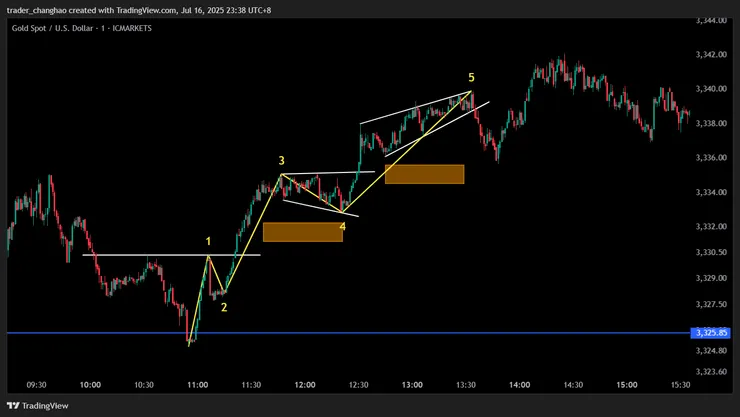
Task: Select the blue horizontal support line
Action: 348,333
